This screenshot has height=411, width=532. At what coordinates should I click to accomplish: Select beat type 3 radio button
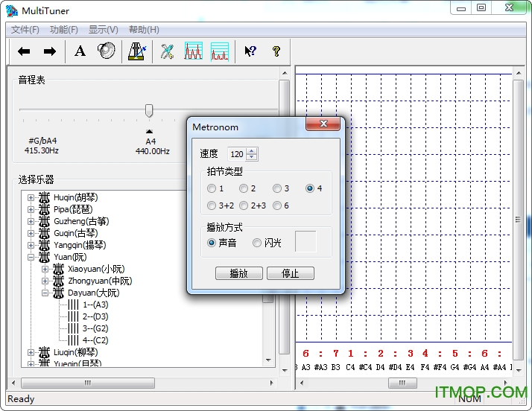coord(277,188)
